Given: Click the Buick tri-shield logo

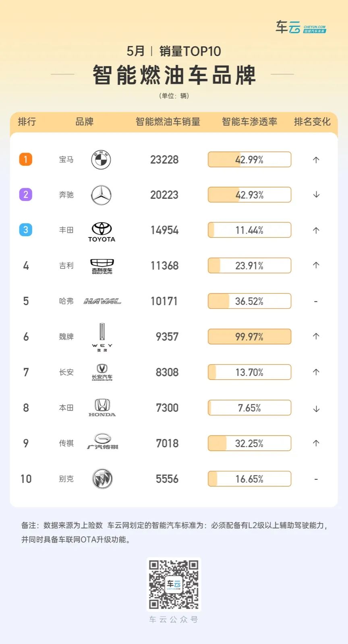Looking at the screenshot, I should pos(102,479).
